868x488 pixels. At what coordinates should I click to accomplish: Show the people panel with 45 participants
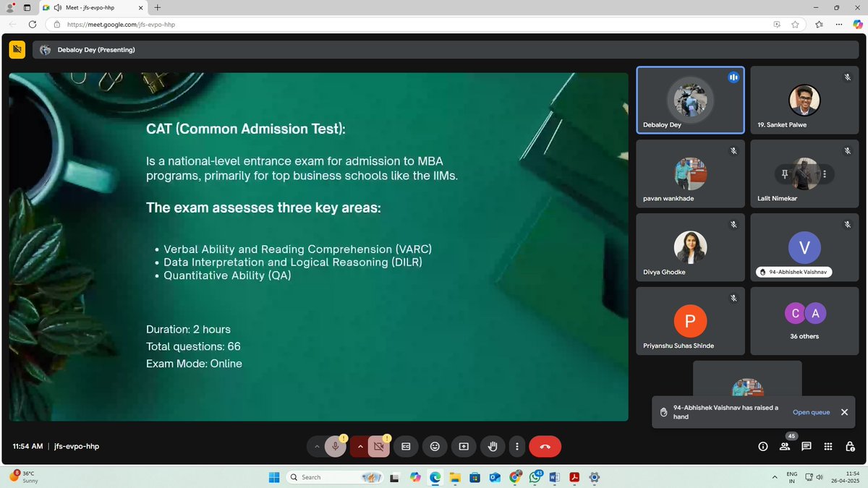(x=785, y=447)
